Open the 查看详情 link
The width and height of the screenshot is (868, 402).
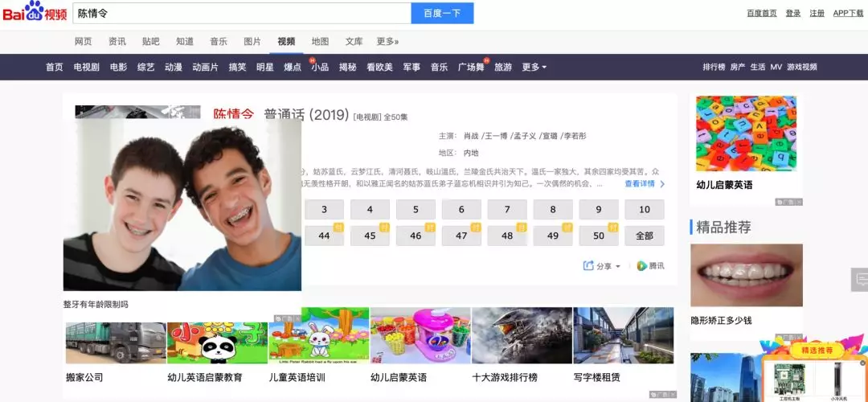coord(640,184)
